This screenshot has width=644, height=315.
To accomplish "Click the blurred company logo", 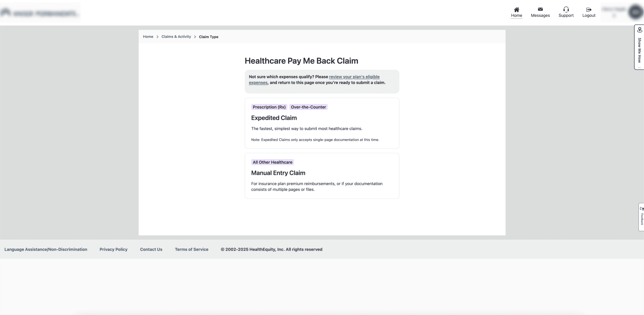I will point(40,13).
